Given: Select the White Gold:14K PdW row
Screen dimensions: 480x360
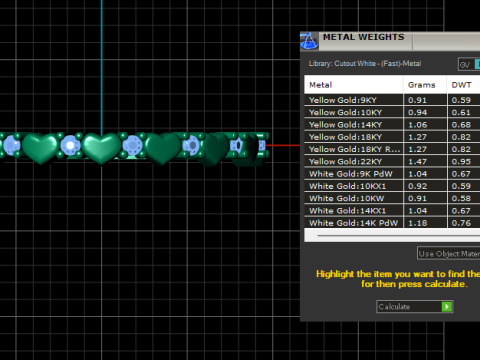Looking at the screenshot, I should point(392,223).
